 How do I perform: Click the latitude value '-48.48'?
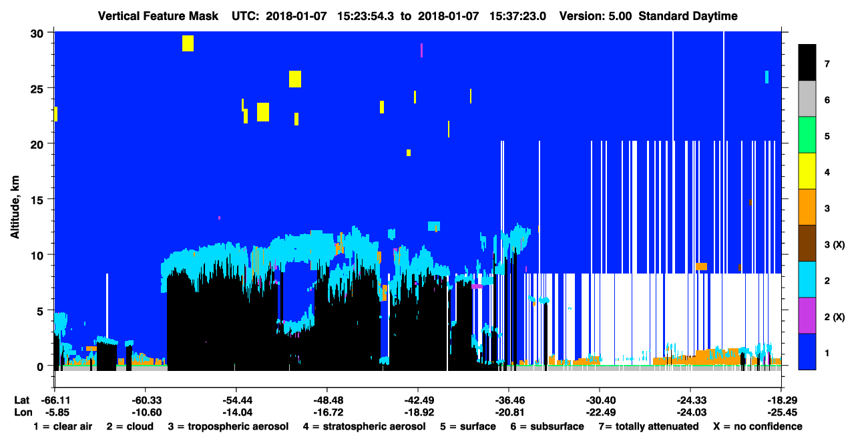click(x=327, y=400)
